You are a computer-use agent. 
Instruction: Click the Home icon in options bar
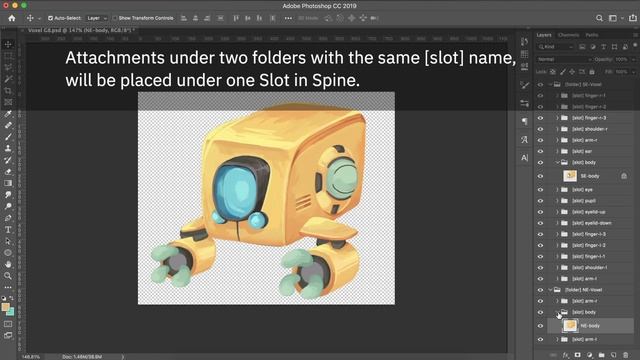(x=12, y=18)
